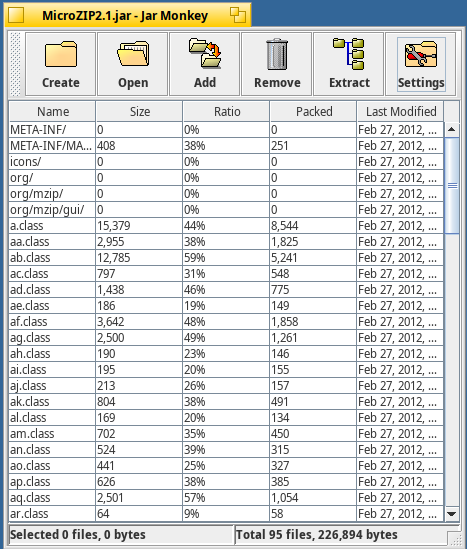This screenshot has width=467, height=549.
Task: Select the org/ folder entry
Action: click(x=226, y=178)
